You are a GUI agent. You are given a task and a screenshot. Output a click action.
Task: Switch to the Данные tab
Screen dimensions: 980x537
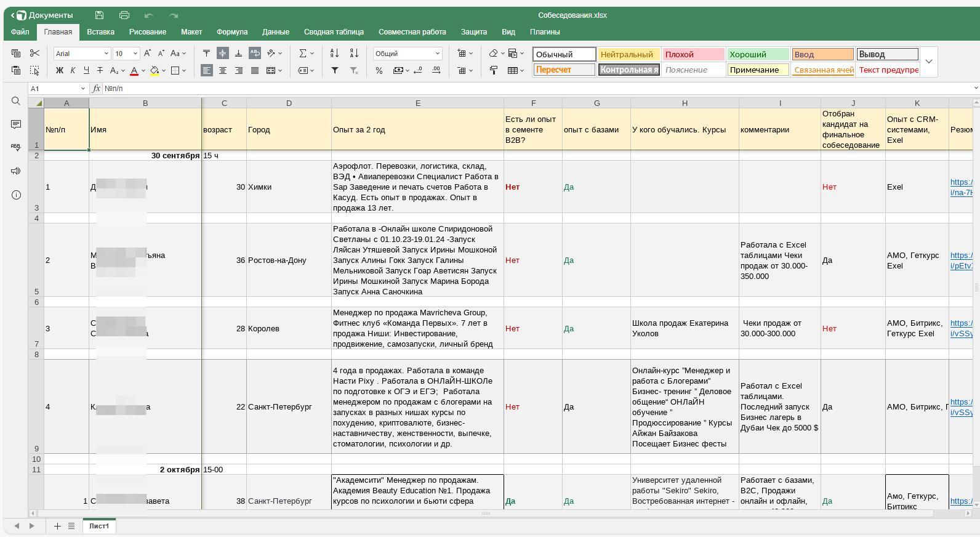pos(276,32)
